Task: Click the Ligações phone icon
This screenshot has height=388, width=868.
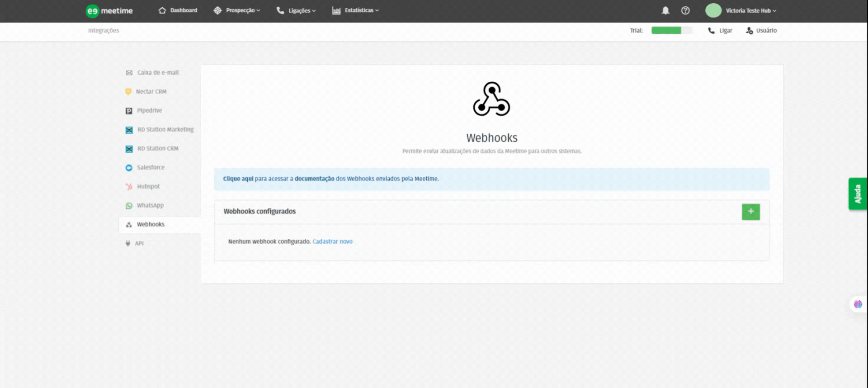Action: pyautogui.click(x=280, y=10)
